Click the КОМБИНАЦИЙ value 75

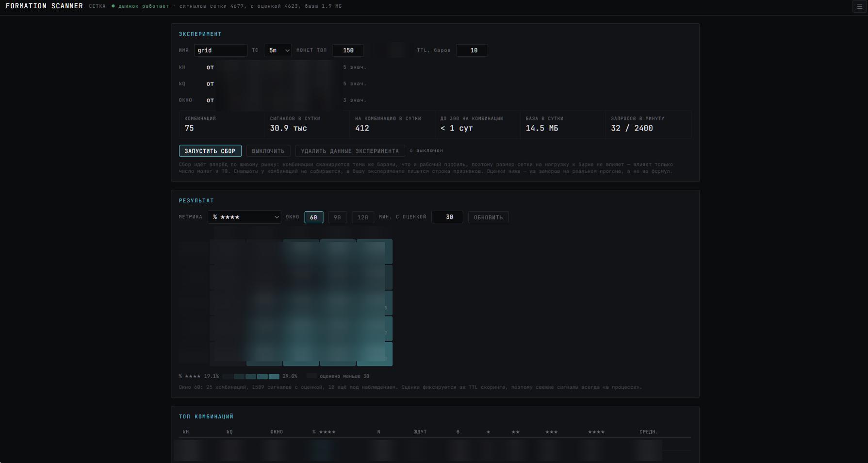coord(189,128)
